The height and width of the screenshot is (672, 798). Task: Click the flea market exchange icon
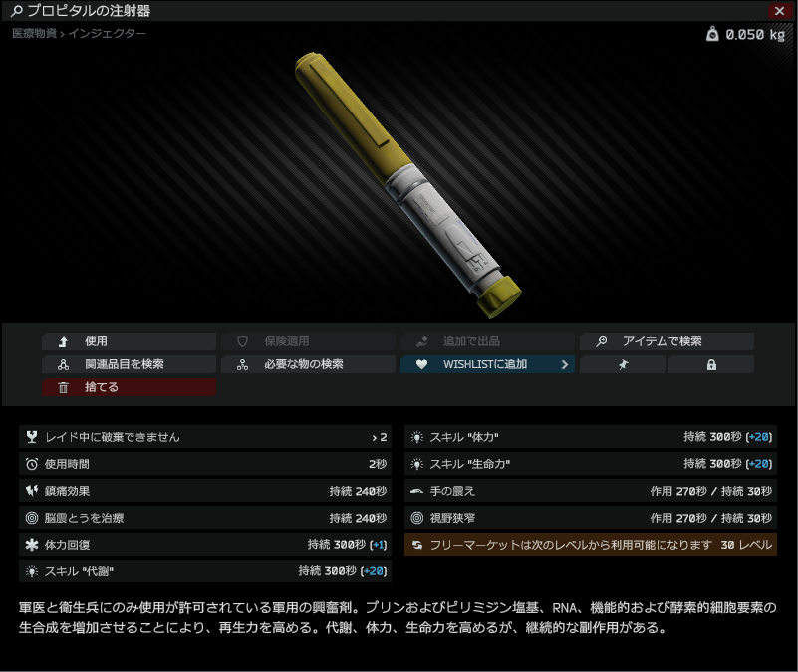(416, 545)
